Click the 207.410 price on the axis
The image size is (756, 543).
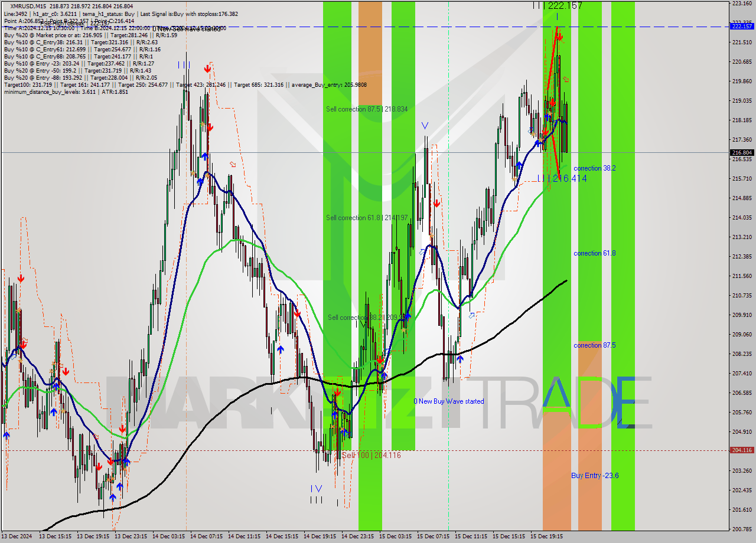point(742,374)
